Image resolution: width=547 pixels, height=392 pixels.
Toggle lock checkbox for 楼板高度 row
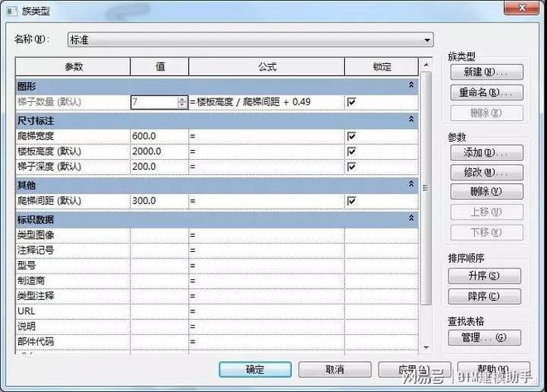click(x=351, y=152)
